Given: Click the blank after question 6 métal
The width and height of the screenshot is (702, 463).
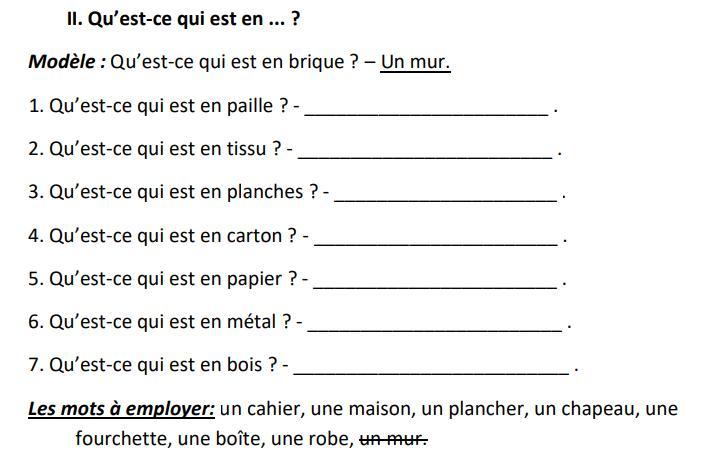Looking at the screenshot, I should [x=435, y=323].
